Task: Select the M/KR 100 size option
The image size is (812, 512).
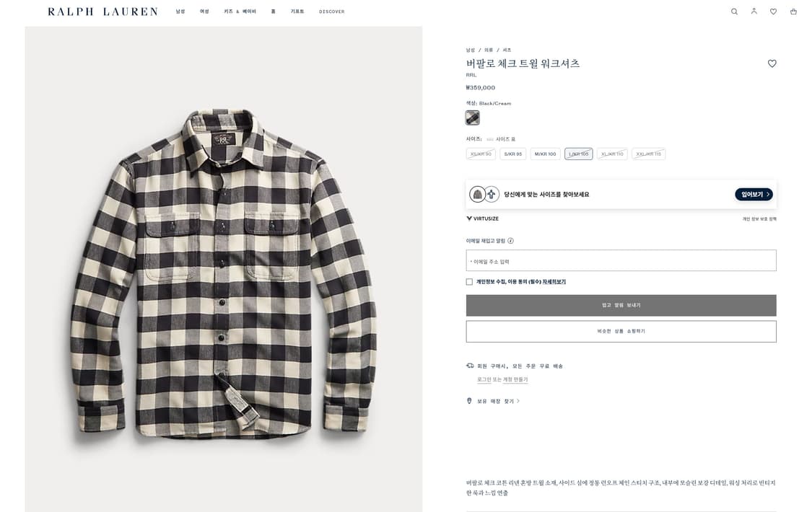Action: pyautogui.click(x=544, y=154)
